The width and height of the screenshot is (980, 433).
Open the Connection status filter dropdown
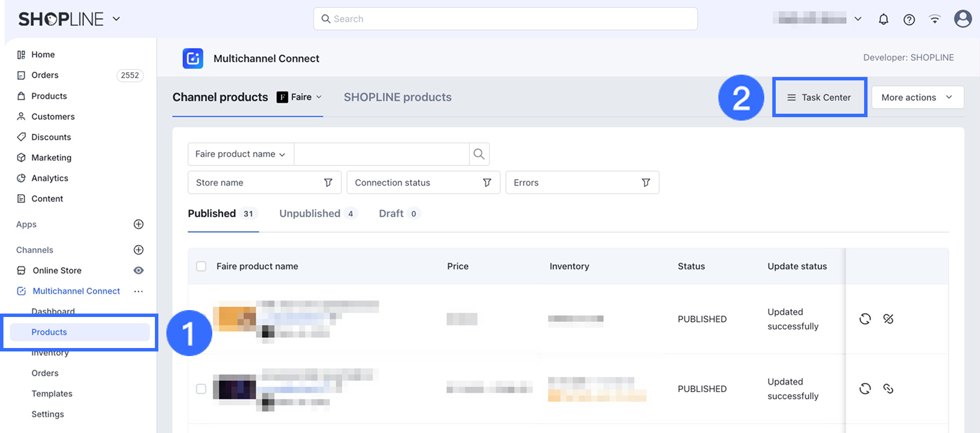coord(423,183)
